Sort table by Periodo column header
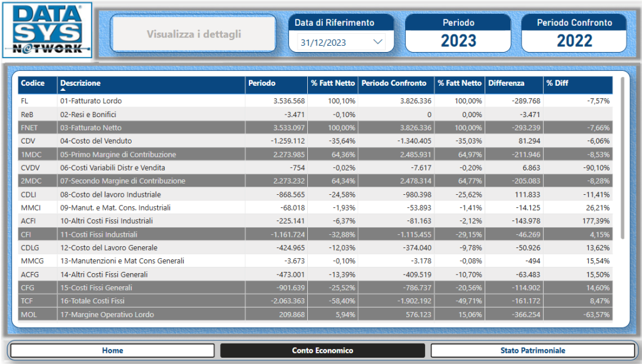 coord(261,83)
